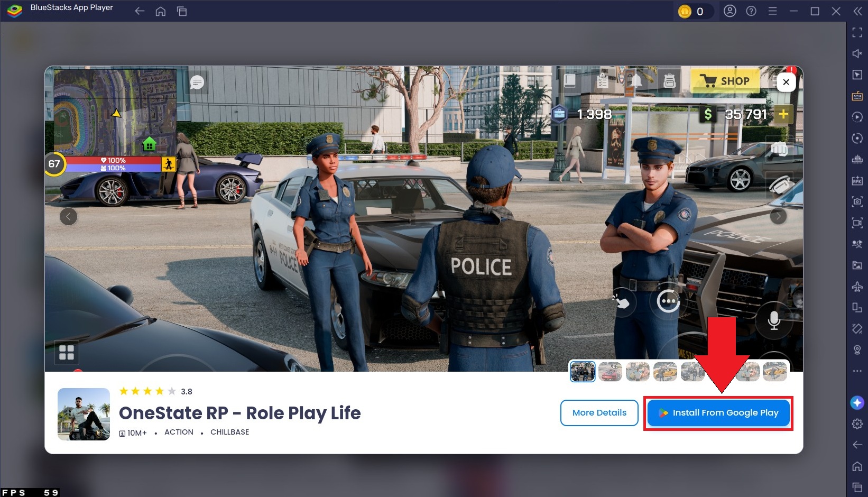Set location with map pin icon
This screenshot has width=868, height=497.
pos(857,349)
